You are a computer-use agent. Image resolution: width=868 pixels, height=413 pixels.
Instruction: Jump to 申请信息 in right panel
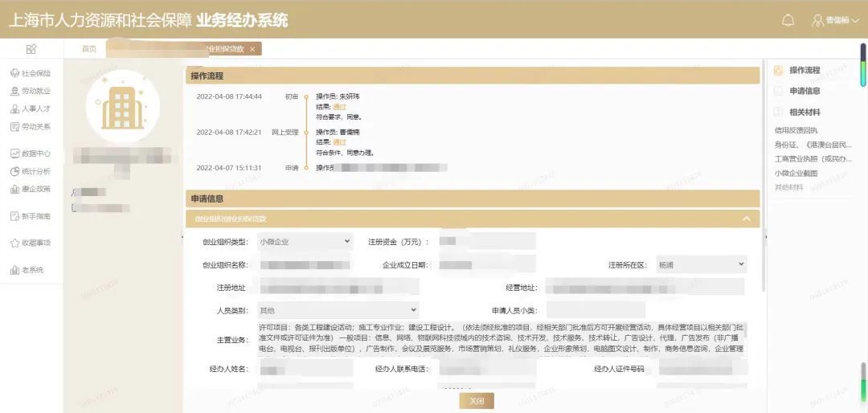(805, 91)
